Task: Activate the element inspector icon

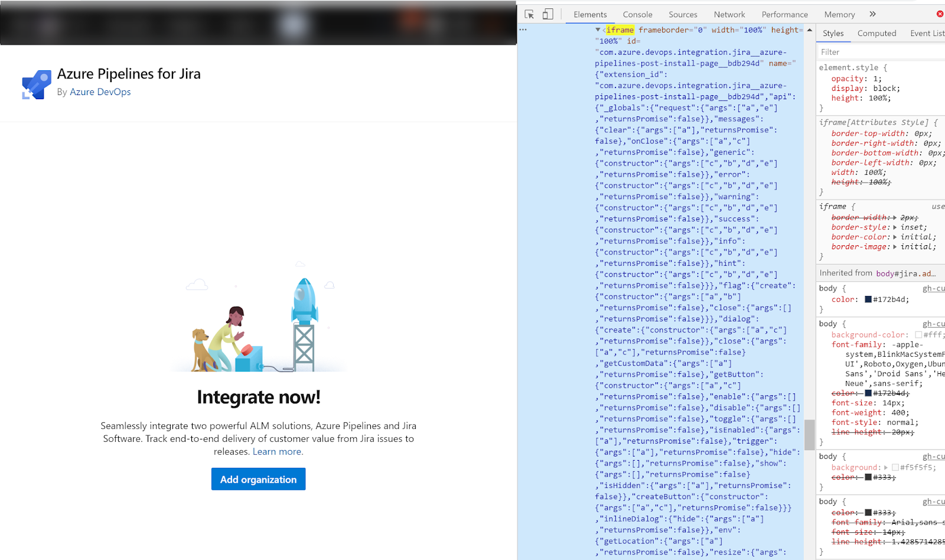Action: pyautogui.click(x=529, y=14)
